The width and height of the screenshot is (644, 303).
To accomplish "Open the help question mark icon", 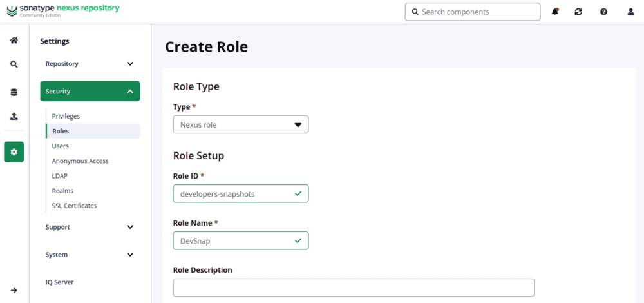I will pyautogui.click(x=603, y=12).
